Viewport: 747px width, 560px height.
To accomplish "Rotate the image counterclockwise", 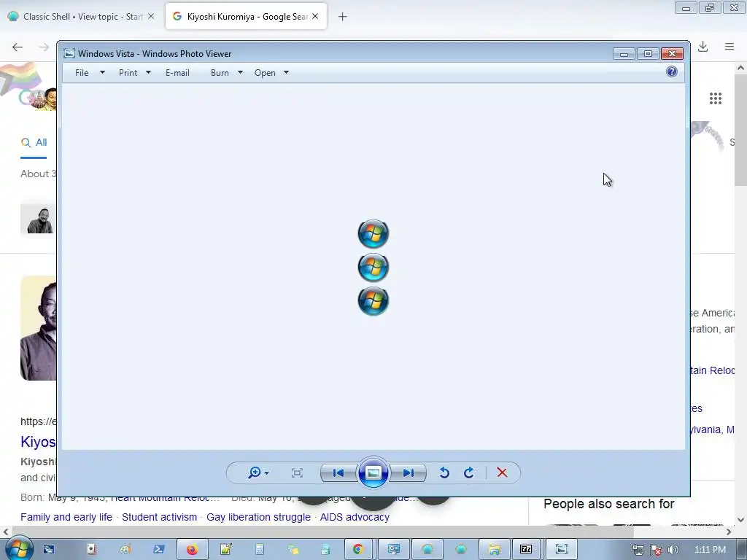I will [444, 472].
